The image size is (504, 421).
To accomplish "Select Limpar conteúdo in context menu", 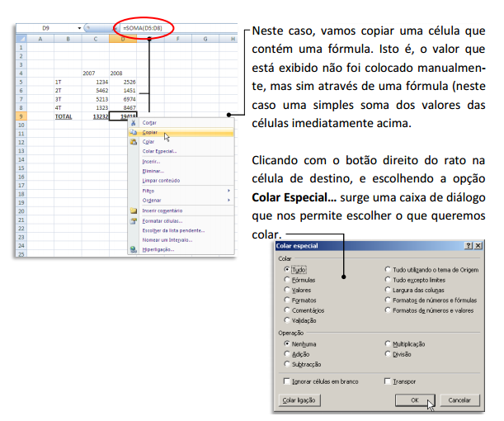I will point(161,180).
